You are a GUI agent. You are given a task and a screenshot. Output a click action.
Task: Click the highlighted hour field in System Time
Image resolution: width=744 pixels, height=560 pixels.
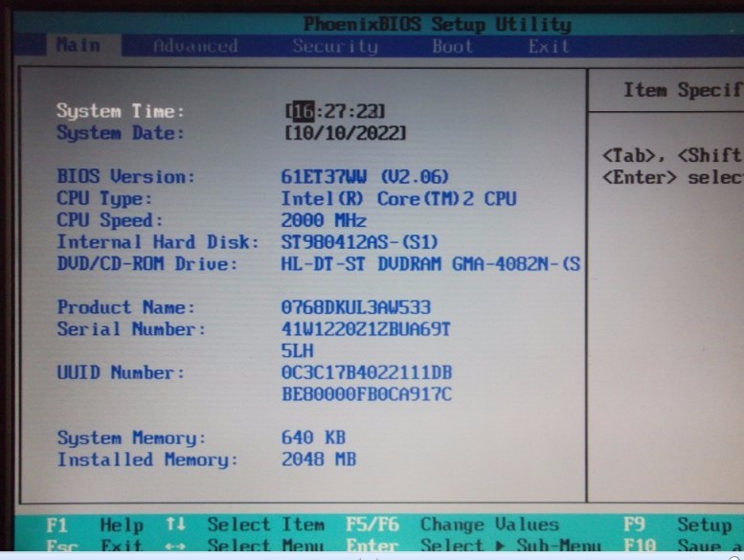pos(299,112)
